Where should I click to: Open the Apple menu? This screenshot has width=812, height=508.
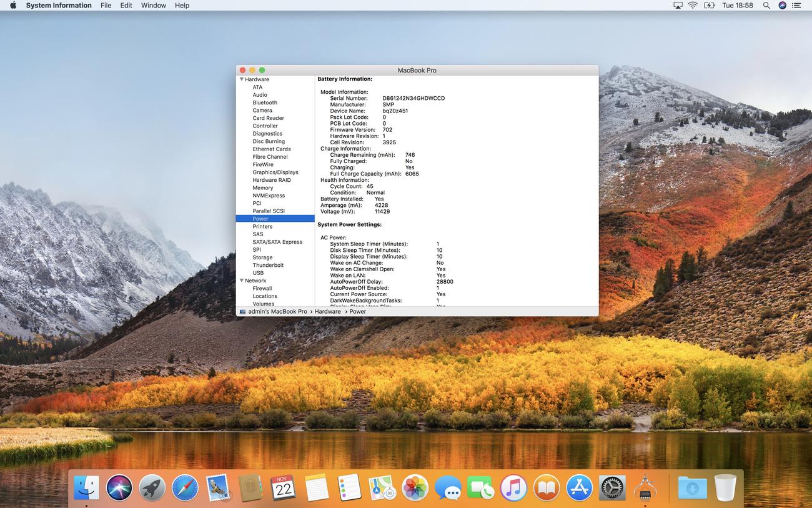pyautogui.click(x=12, y=5)
